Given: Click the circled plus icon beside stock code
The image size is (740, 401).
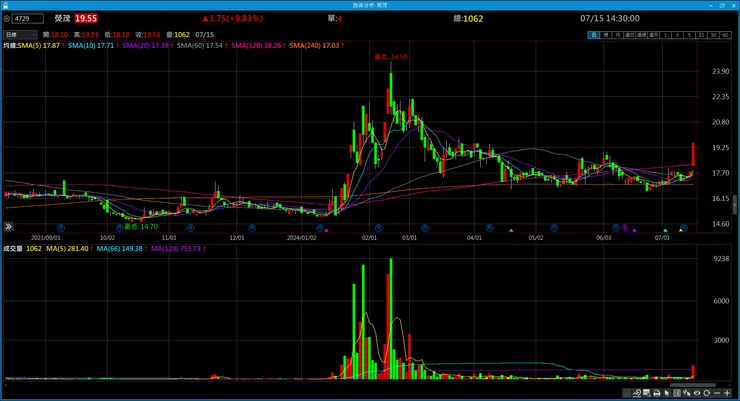Looking at the screenshot, I should tap(6, 18).
